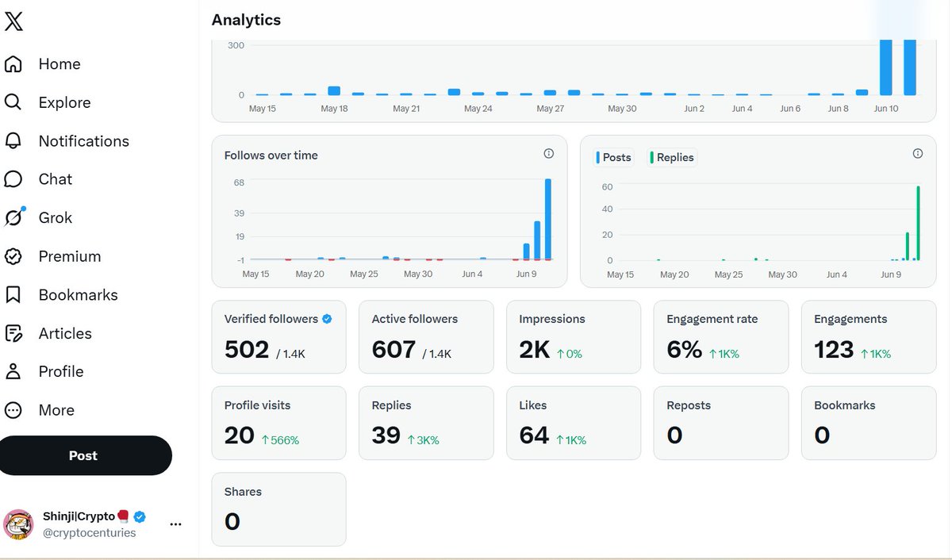Screen dimensions: 952x560
Task: Click the X logo icon
Action: [x=13, y=21]
